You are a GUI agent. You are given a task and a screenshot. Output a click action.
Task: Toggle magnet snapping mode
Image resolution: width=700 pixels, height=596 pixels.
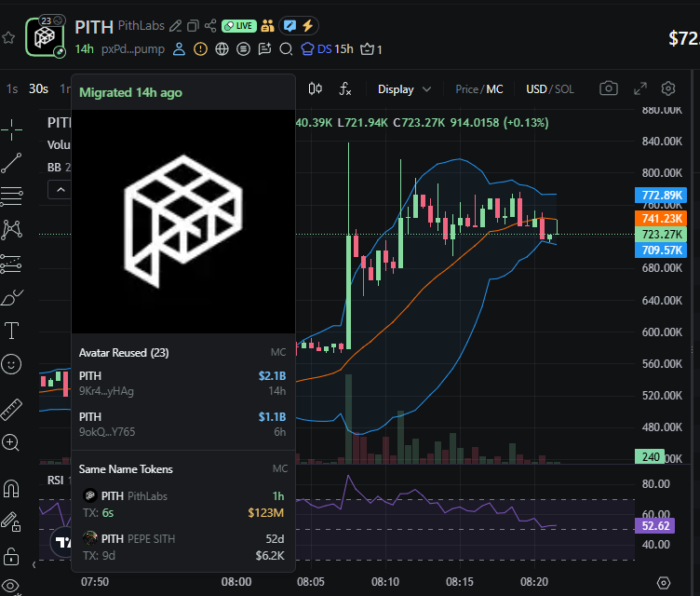pyautogui.click(x=11, y=488)
